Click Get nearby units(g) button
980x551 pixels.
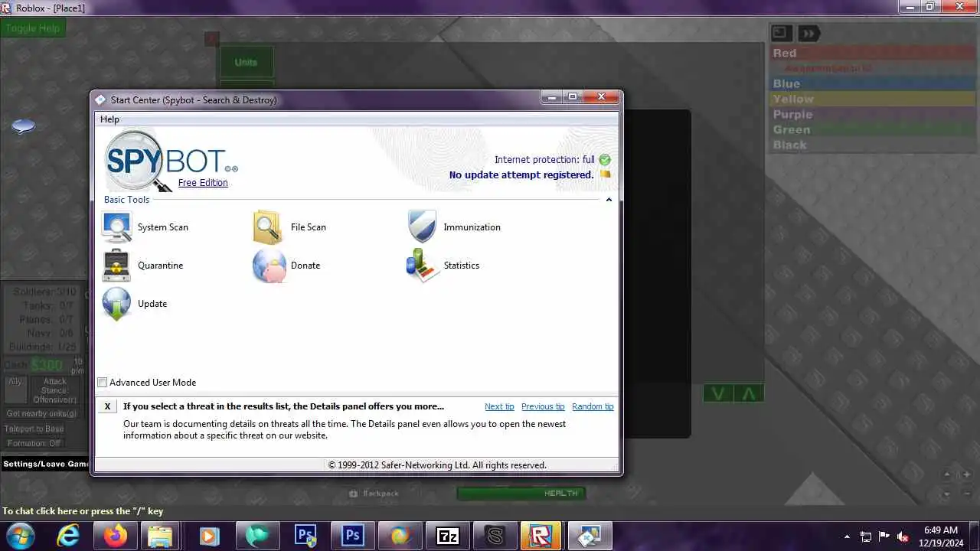(42, 413)
